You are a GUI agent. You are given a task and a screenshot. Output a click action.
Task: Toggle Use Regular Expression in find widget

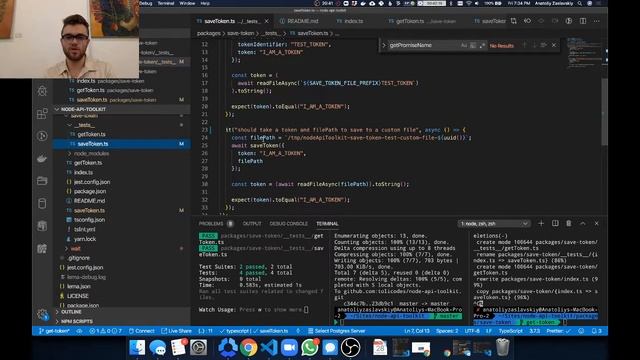[x=482, y=45]
